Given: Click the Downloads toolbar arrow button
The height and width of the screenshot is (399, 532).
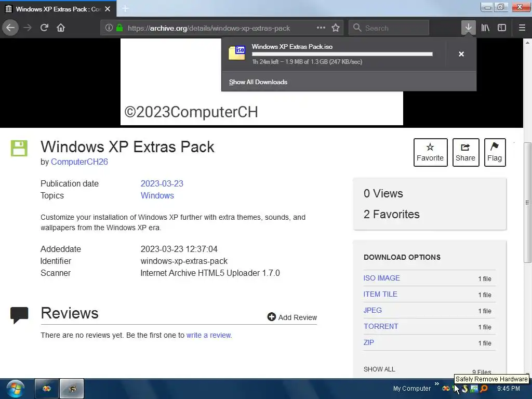Looking at the screenshot, I should (468, 28).
